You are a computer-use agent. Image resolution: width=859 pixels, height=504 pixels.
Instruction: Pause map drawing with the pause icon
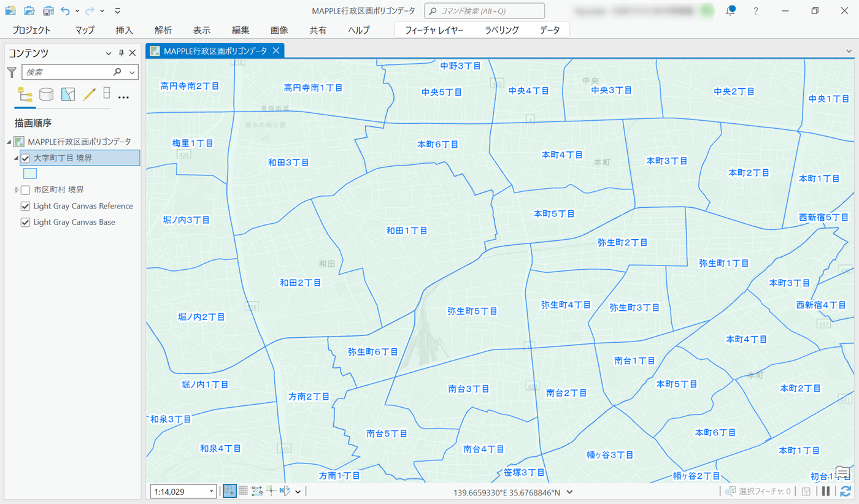click(826, 491)
